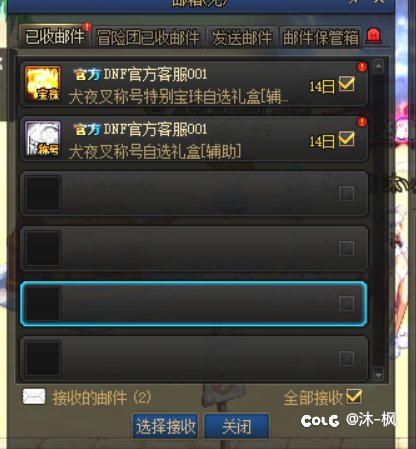
Task: Click the empty icon slot in last row
Action: point(43,358)
